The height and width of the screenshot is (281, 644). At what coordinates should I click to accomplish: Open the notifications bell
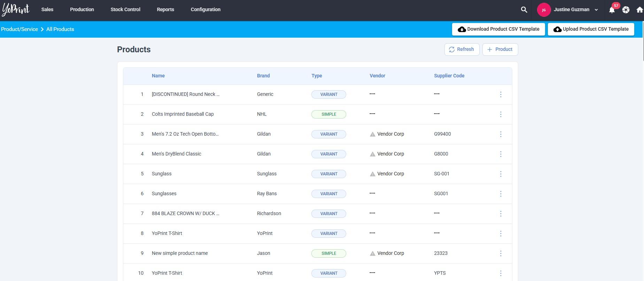[x=612, y=10]
